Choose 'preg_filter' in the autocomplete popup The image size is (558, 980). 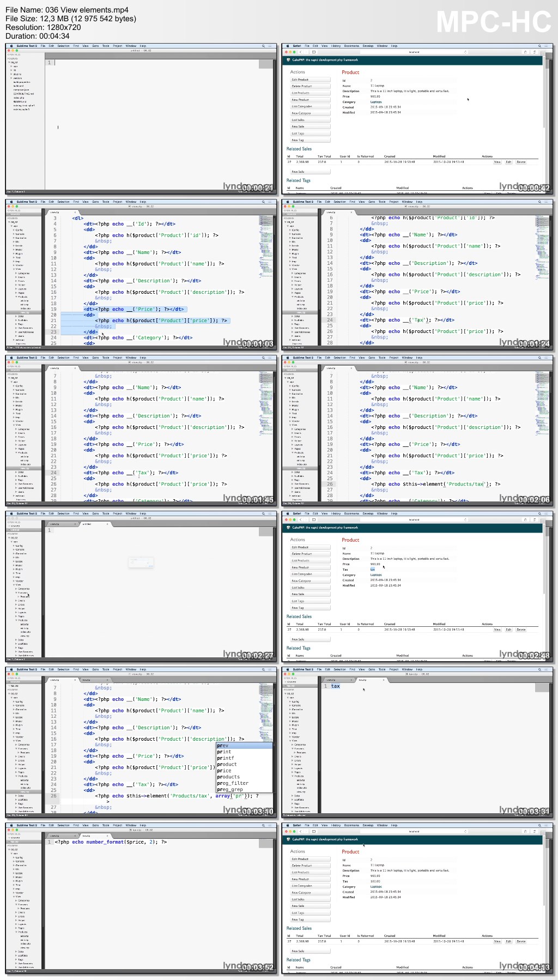pos(244,783)
